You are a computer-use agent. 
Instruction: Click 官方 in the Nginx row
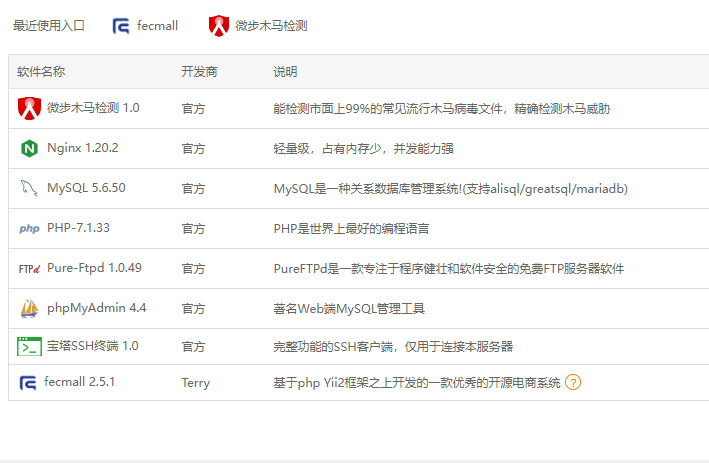click(194, 149)
